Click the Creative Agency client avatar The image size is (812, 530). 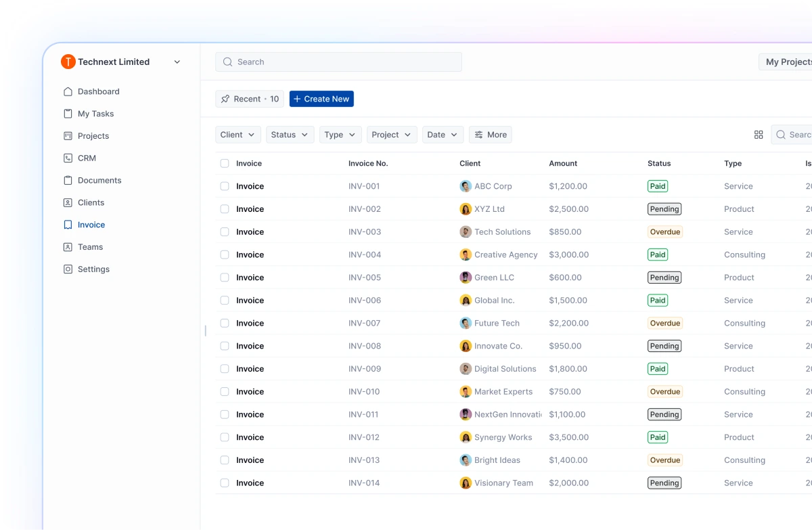[x=466, y=255]
